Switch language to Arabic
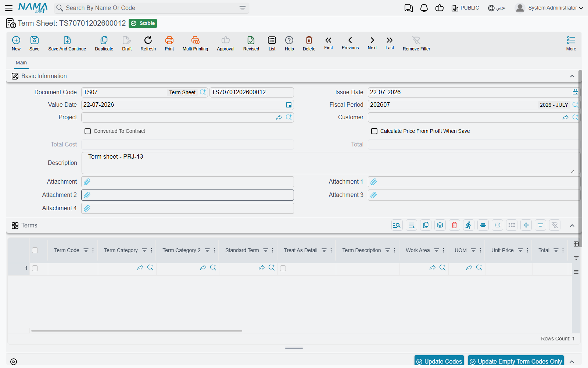Viewport: 588px width, 368px height. click(497, 8)
